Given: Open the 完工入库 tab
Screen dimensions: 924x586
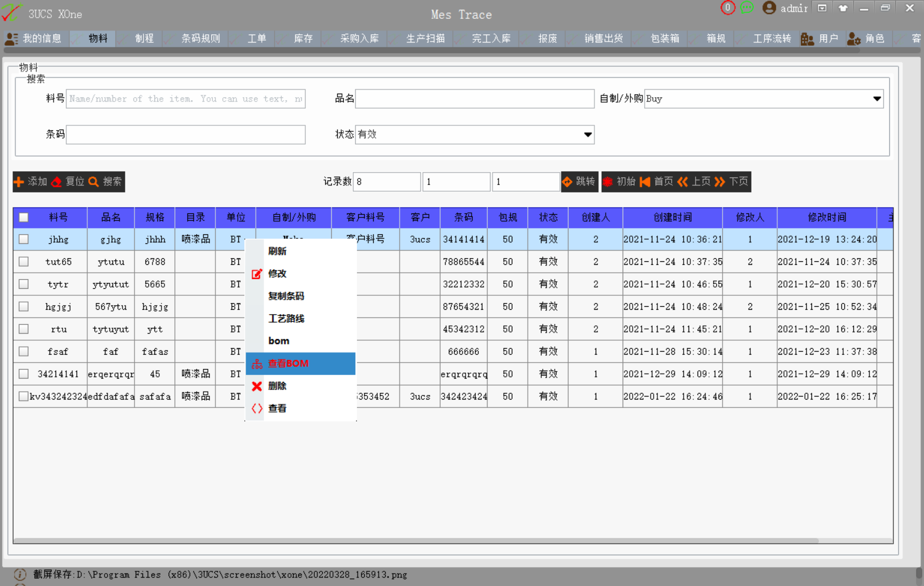Looking at the screenshot, I should [x=486, y=38].
